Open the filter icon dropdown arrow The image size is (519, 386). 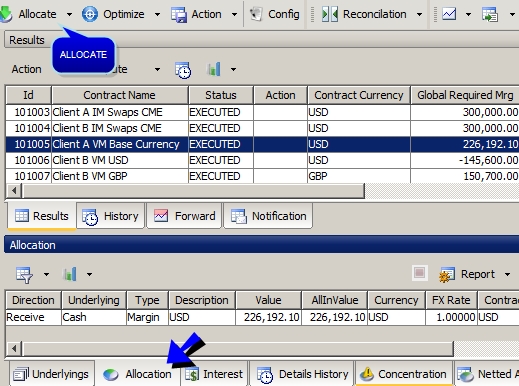46,275
